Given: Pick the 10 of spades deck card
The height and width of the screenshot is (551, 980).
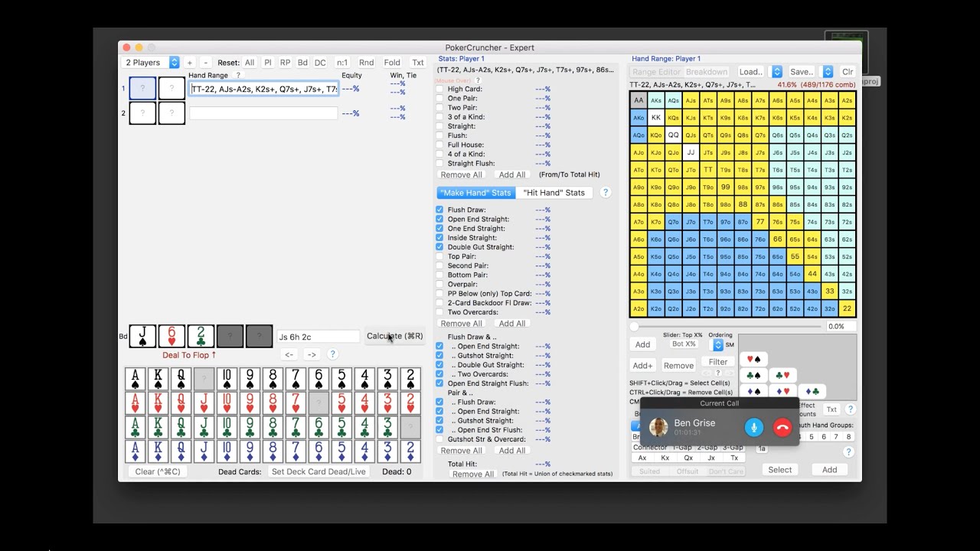Looking at the screenshot, I should pos(227,380).
